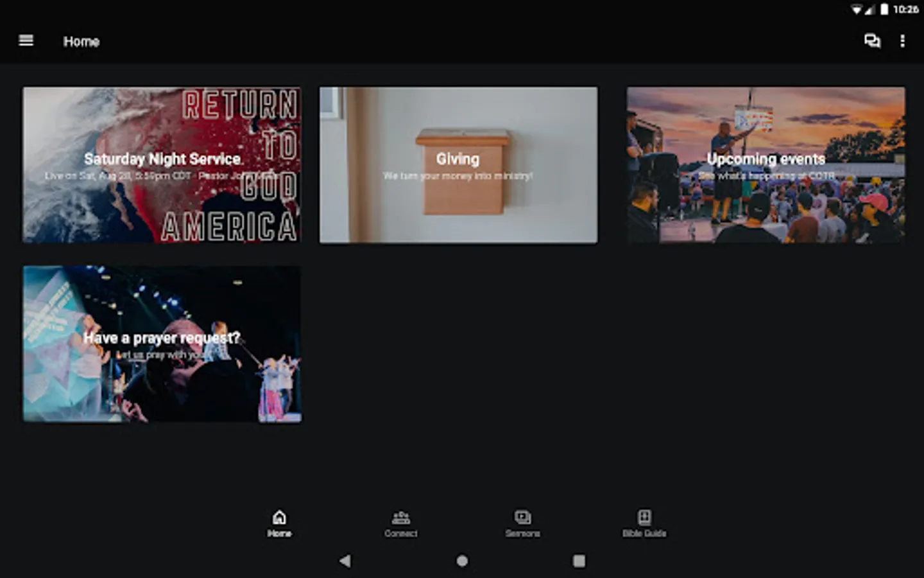Viewport: 924px width, 578px height.
Task: Open the Giving card
Action: click(x=458, y=165)
